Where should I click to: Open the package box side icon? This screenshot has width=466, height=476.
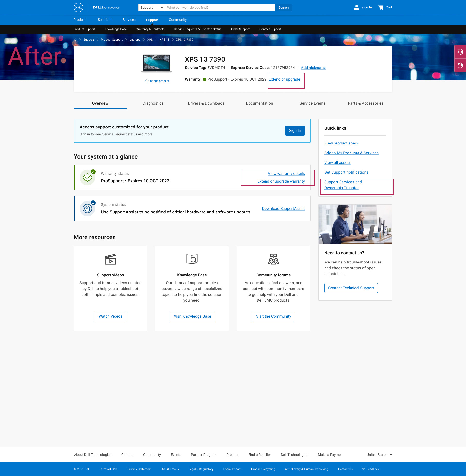tap(460, 65)
